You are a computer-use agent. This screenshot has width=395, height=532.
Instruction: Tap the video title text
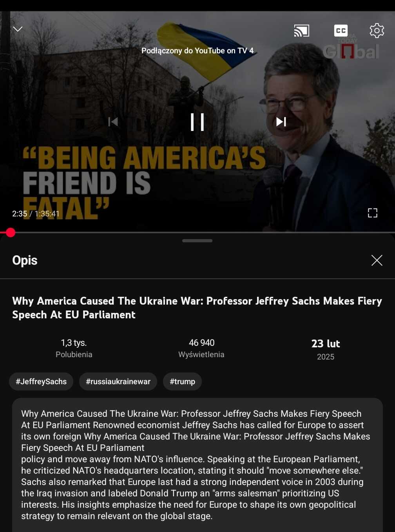pyautogui.click(x=197, y=308)
